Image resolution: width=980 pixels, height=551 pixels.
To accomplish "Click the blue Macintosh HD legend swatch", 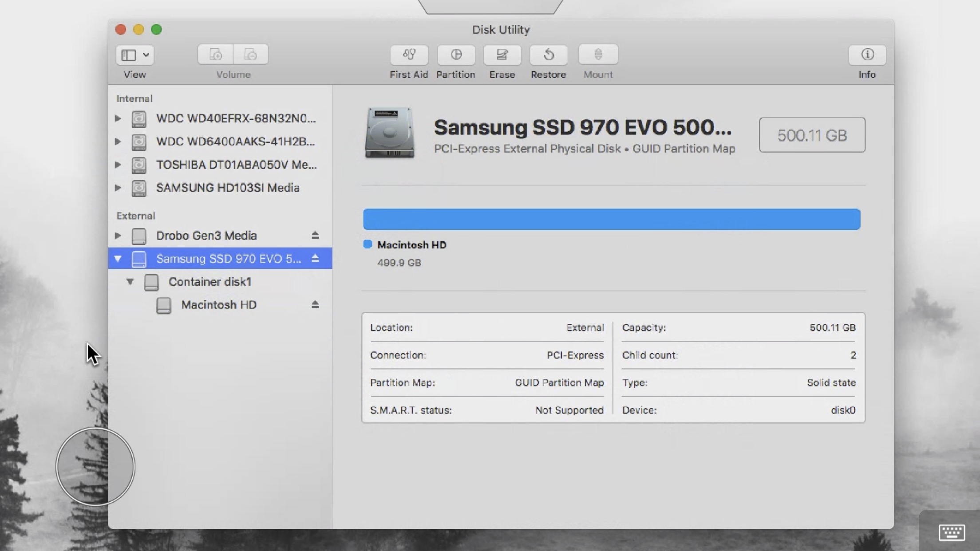I will [x=367, y=244].
